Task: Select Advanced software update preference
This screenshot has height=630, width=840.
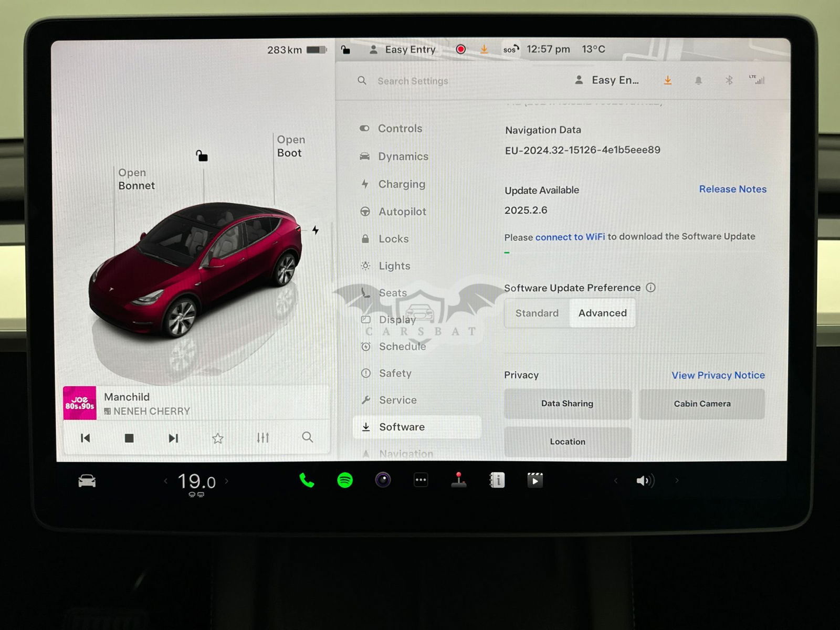Action: (x=602, y=313)
